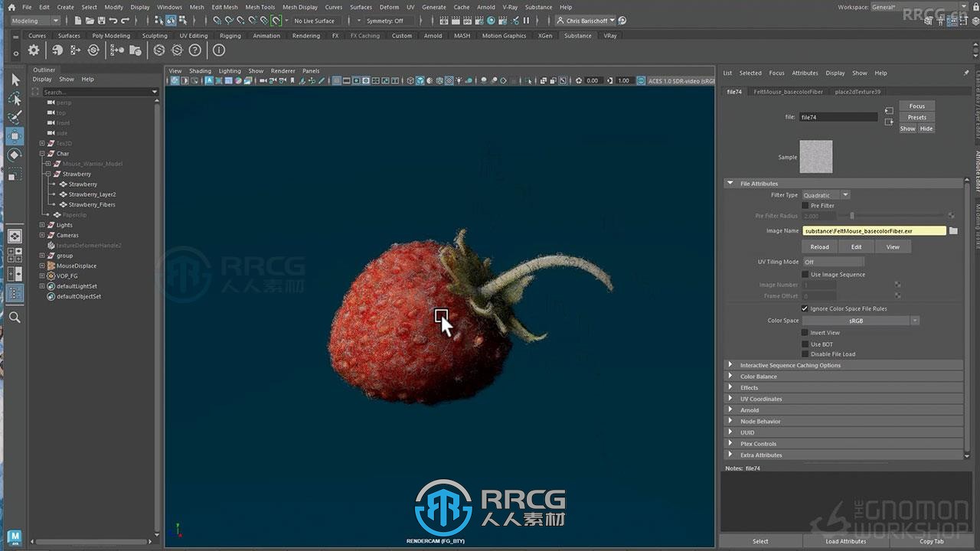
Task: Switch to the XGen shelf tab
Action: point(544,35)
